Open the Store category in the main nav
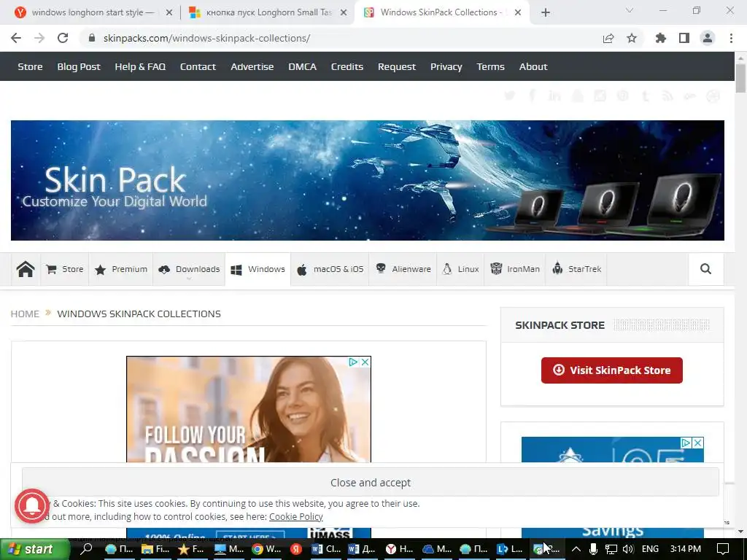Viewport: 747px width, 560px height. tap(65, 269)
